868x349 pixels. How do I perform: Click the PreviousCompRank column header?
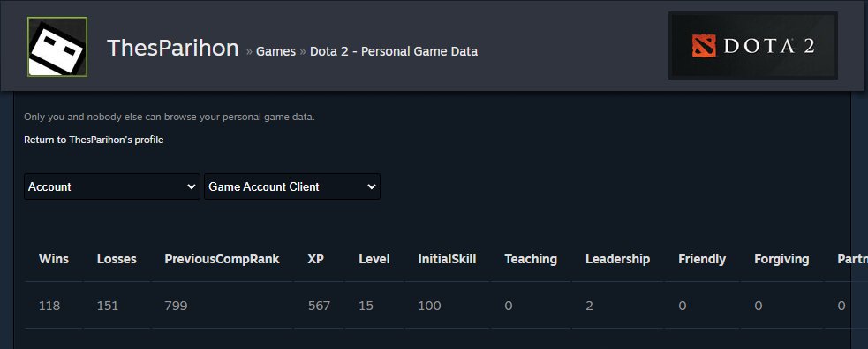(222, 259)
